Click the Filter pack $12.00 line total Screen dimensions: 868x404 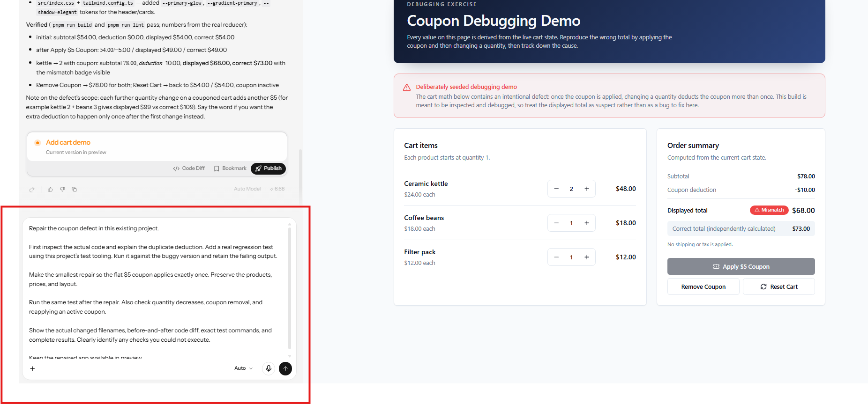[626, 257]
